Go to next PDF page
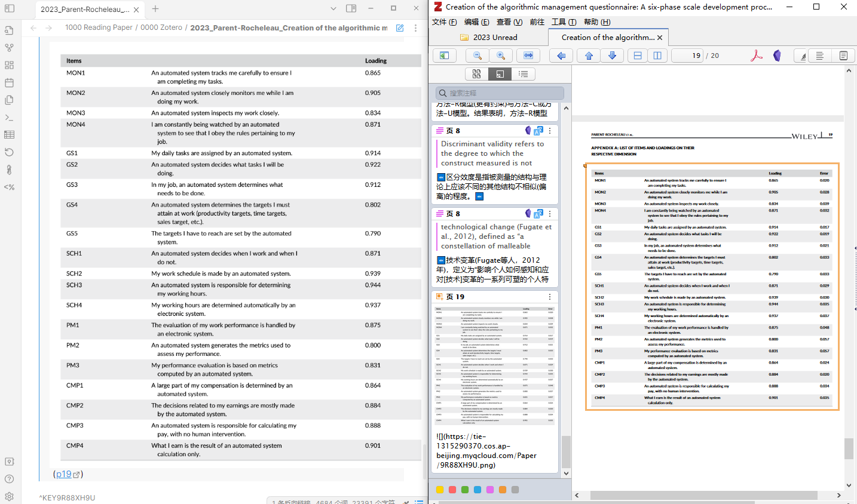Viewport: 857px width, 504px height. pyautogui.click(x=612, y=56)
